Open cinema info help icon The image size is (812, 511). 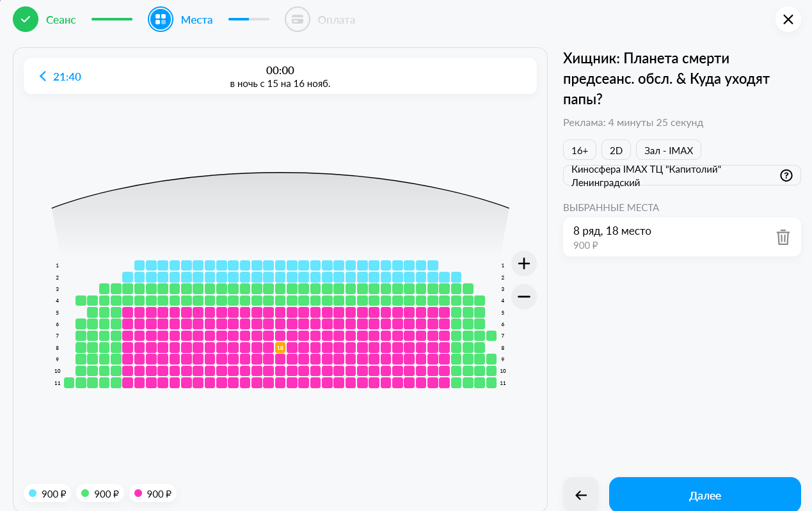point(786,176)
